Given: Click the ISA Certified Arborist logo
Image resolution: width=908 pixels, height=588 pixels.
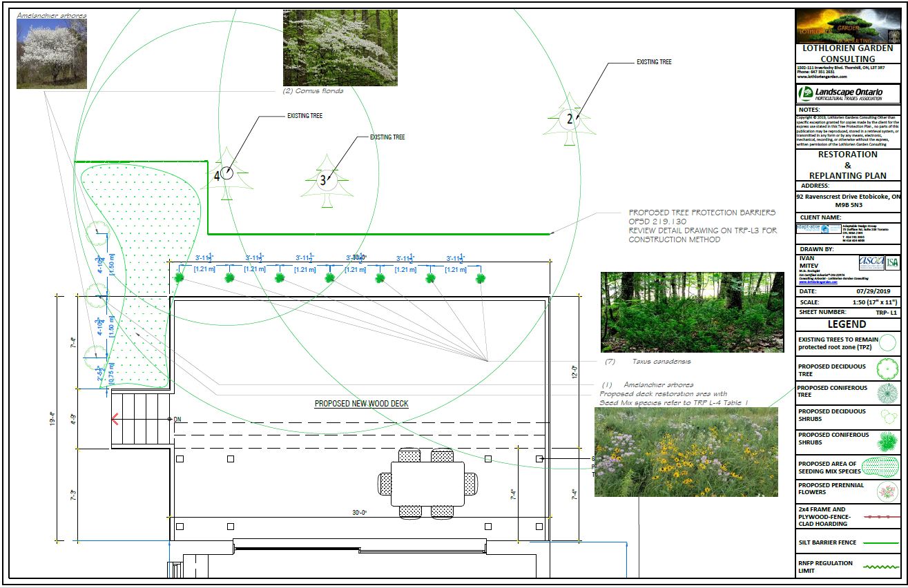Looking at the screenshot, I should (x=891, y=263).
